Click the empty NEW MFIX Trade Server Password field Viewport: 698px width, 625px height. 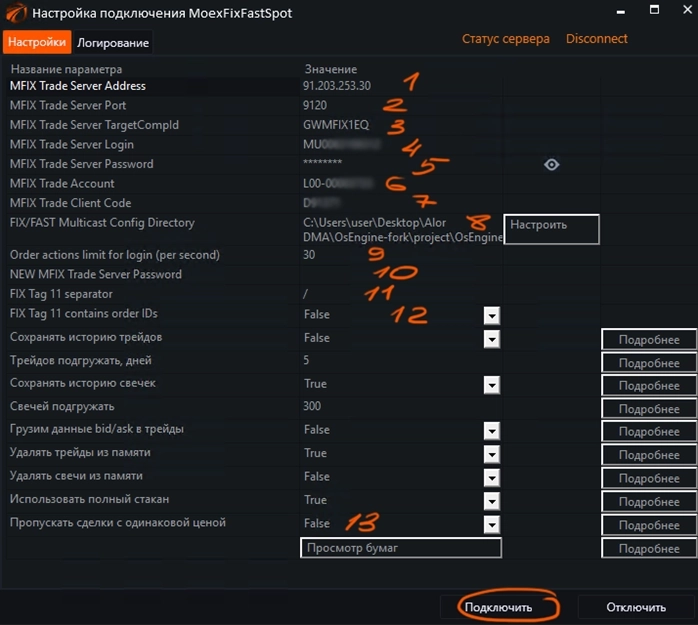[x=401, y=274]
